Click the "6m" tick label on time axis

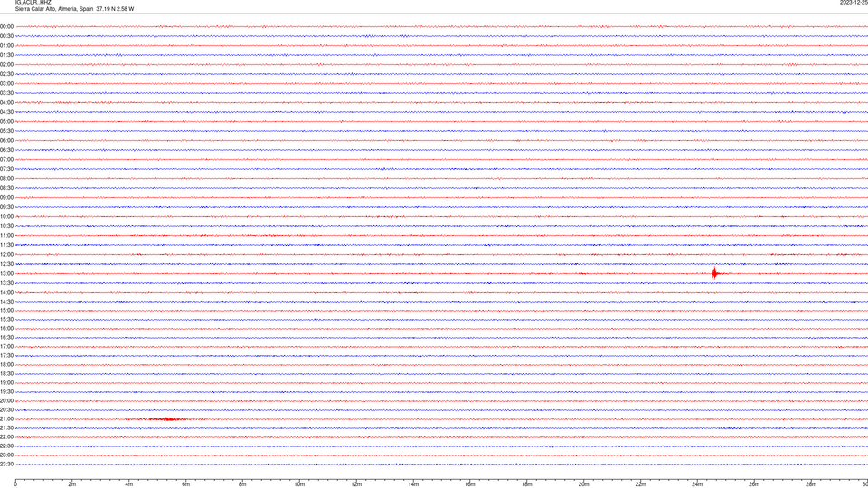click(186, 484)
